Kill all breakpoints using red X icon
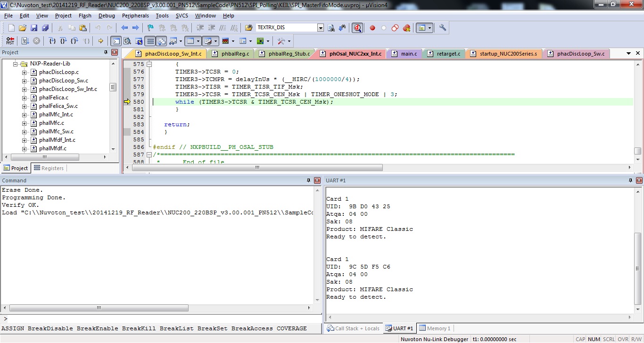 pos(406,28)
